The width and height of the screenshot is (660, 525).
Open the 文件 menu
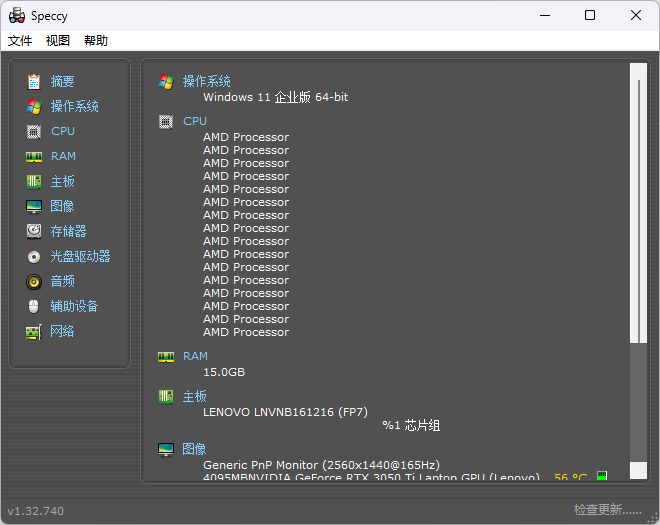(20, 41)
